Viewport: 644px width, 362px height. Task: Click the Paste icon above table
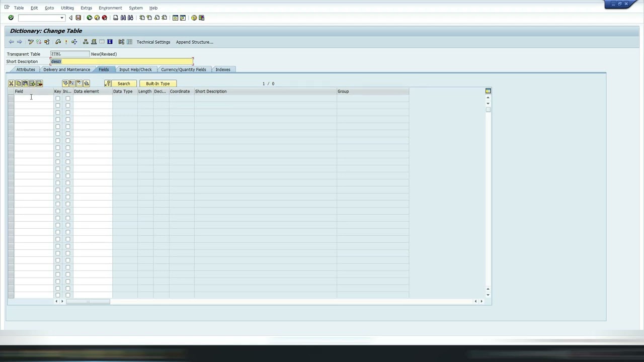pyautogui.click(x=25, y=83)
